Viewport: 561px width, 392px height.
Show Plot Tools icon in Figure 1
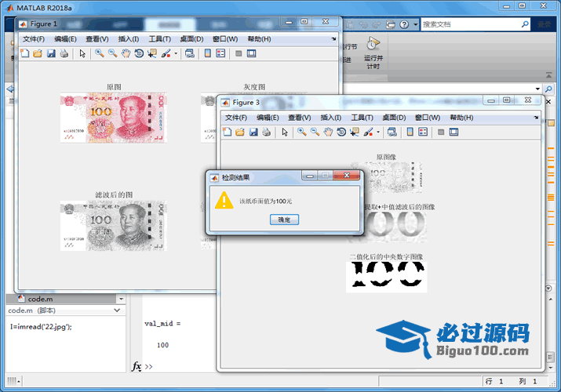coord(252,53)
